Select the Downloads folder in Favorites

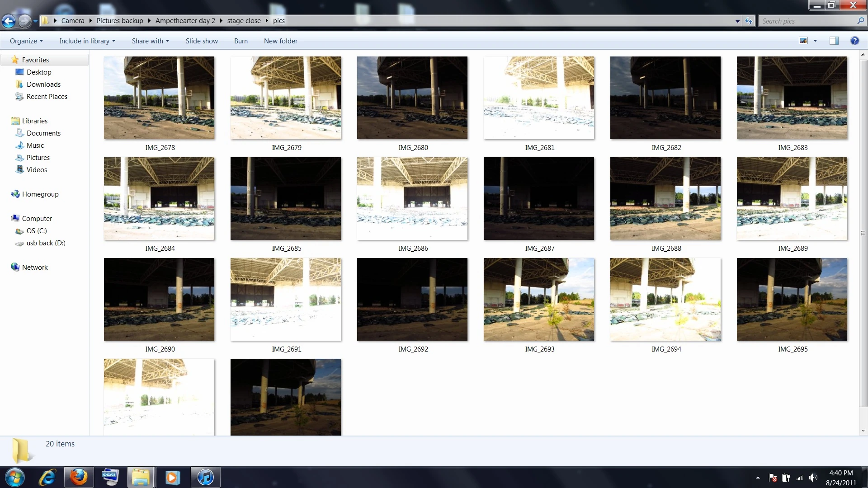[43, 84]
